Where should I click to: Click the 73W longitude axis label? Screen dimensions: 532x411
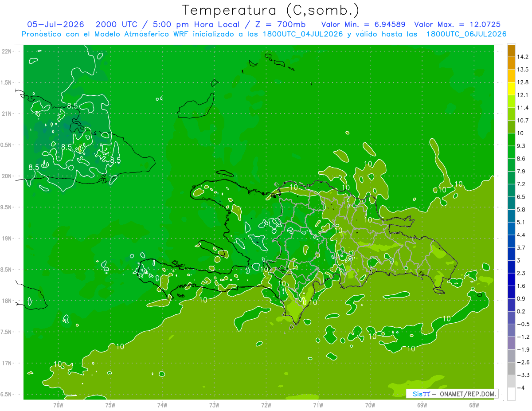click(214, 405)
